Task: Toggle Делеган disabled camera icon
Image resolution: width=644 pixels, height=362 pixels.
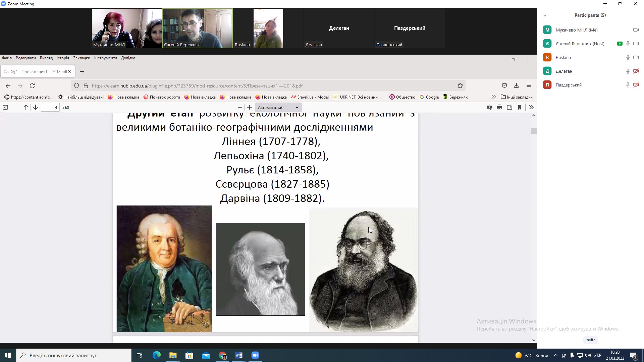Action: pyautogui.click(x=636, y=71)
